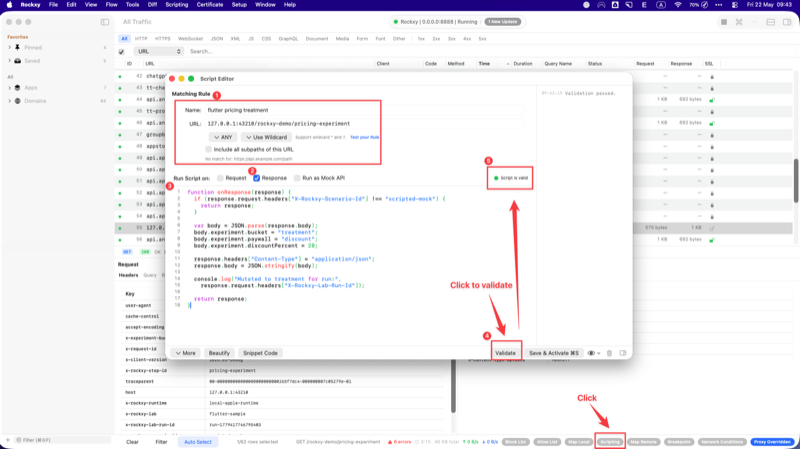The image size is (800, 449).
Task: Check Include all subpaths of this URL
Action: tap(208, 149)
